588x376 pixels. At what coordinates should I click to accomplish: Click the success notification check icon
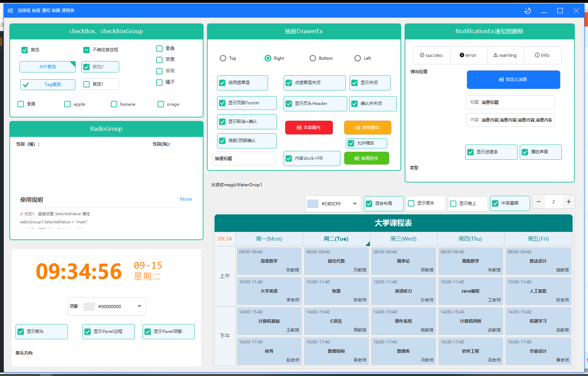[x=422, y=55]
